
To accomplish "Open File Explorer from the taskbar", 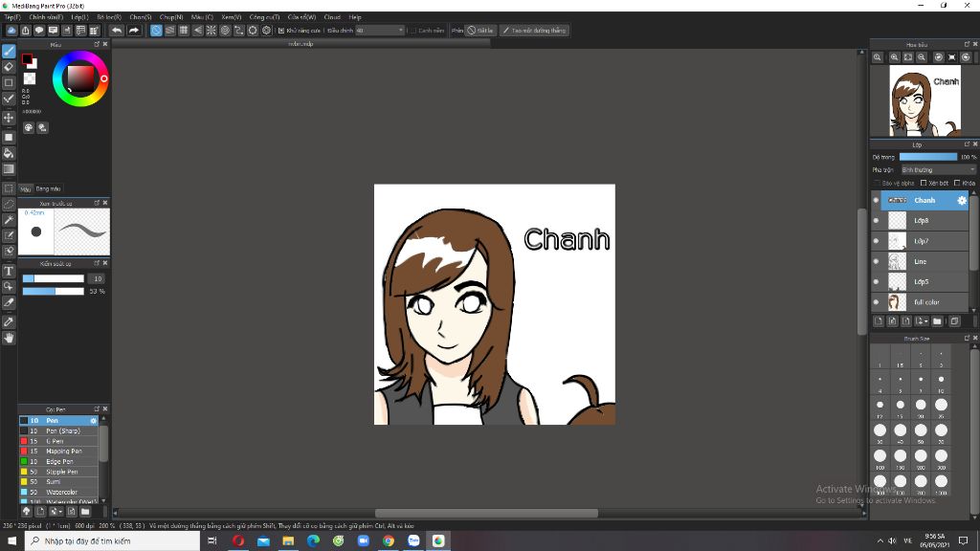I will point(288,541).
